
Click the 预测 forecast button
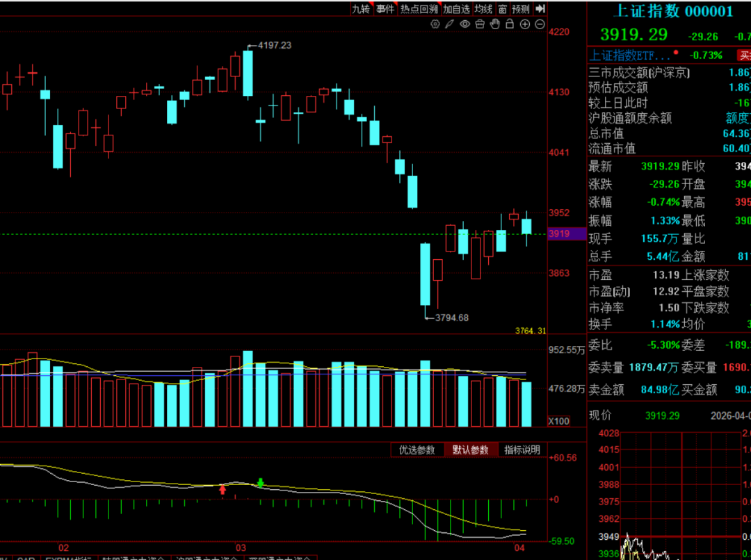coord(521,8)
